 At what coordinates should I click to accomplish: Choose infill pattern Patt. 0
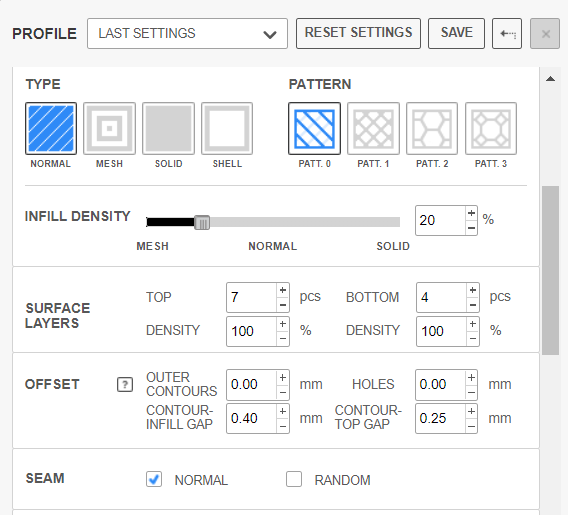(x=314, y=128)
